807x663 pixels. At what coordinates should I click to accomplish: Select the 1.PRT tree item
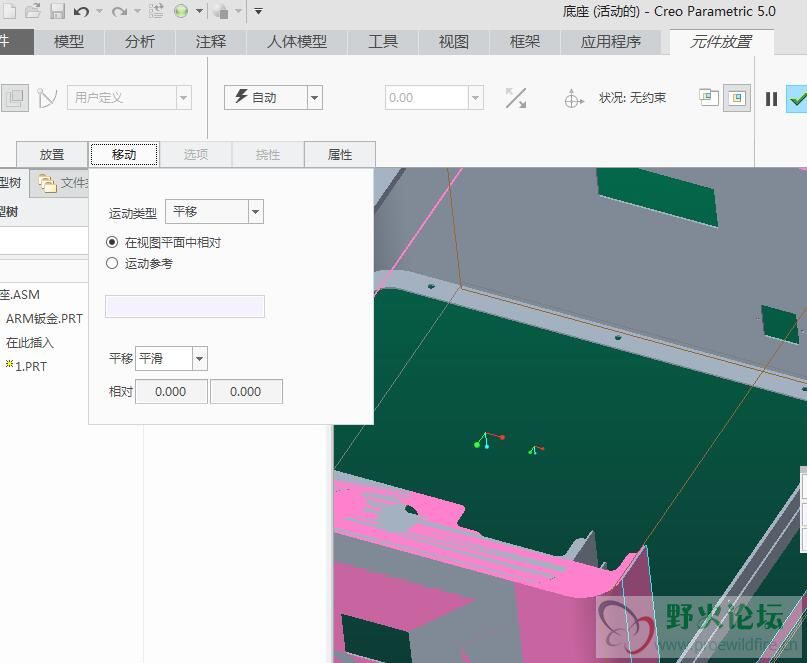(x=26, y=366)
